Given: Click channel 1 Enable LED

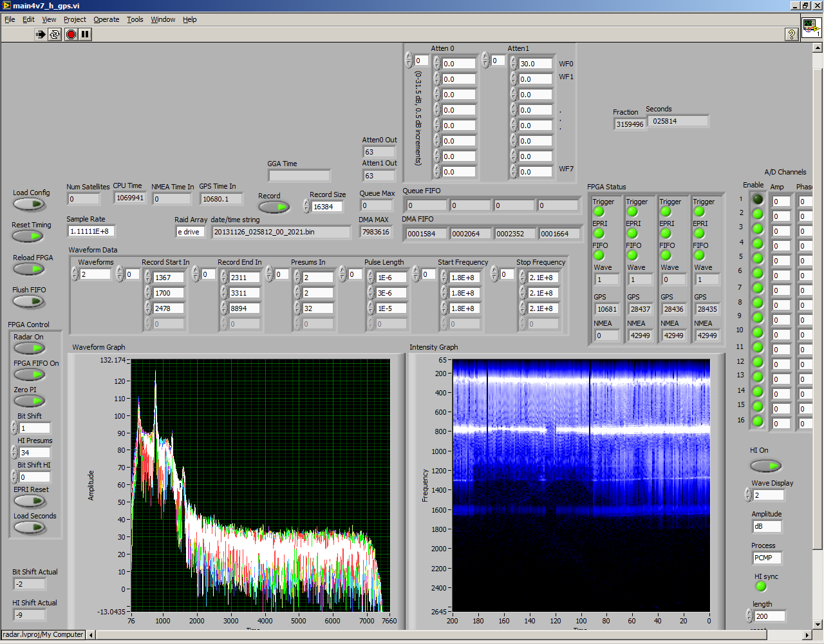Looking at the screenshot, I should (758, 199).
